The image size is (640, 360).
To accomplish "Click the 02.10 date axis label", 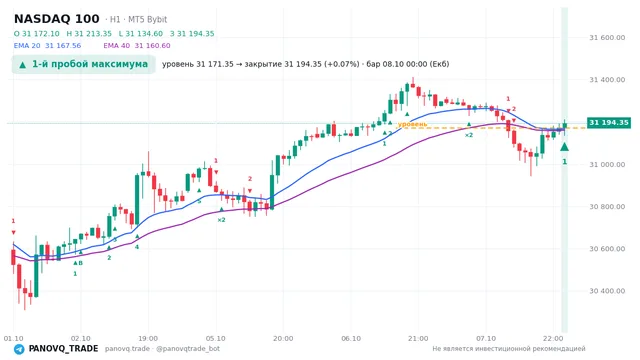I will click(80, 339).
